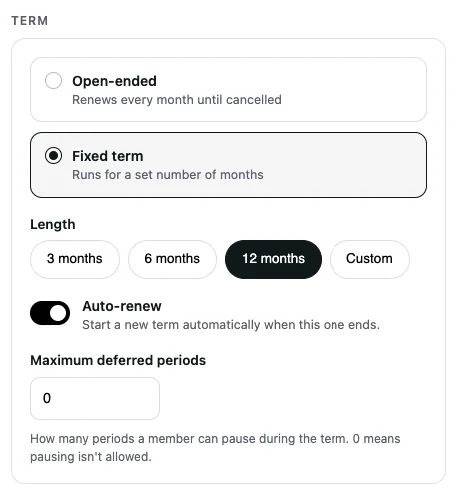Viewport: 458px width, 494px height.
Task: Click the Auto-renew label text
Action: 122,306
